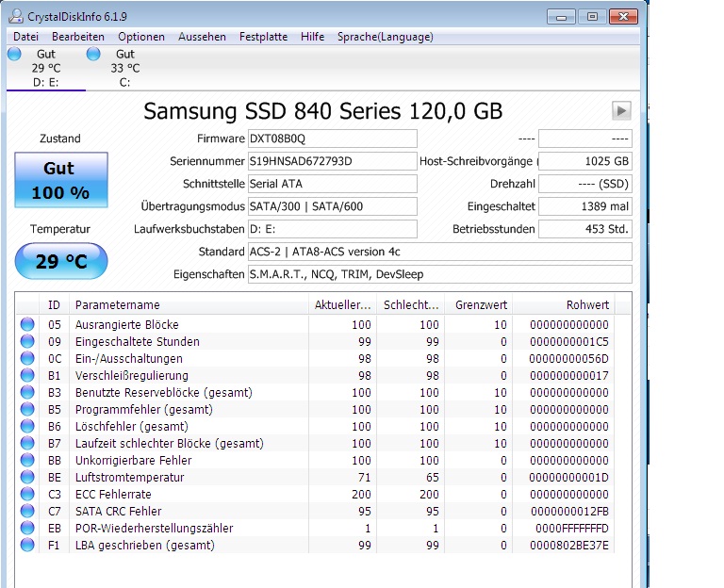Click the Parametername column header
Viewport: 724px width, 588px height.
pyautogui.click(x=189, y=304)
